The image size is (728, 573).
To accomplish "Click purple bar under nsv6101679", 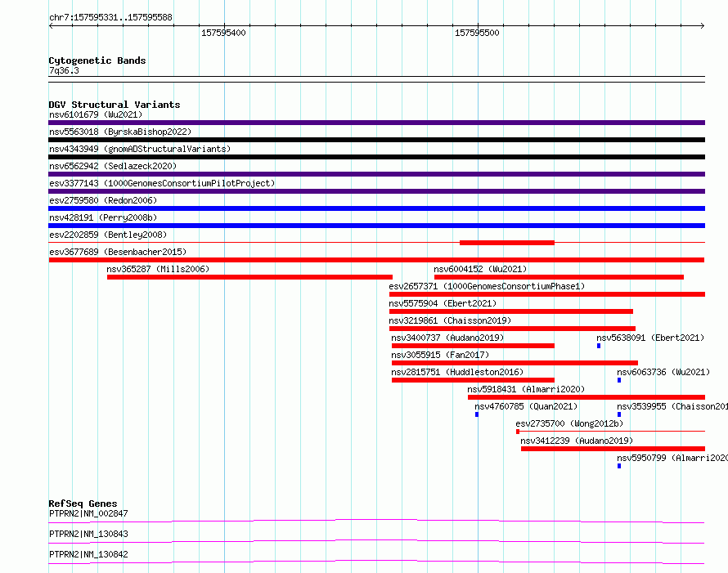I will point(376,123).
